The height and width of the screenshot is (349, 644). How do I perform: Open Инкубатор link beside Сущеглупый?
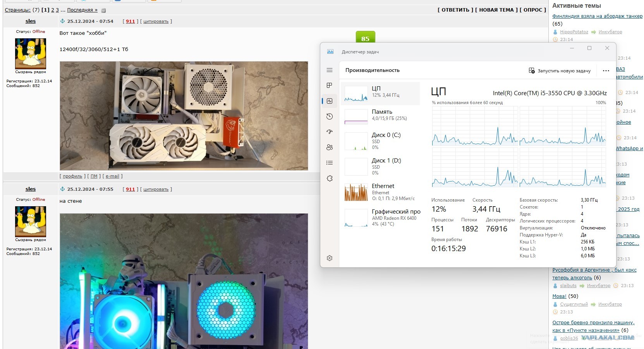[x=610, y=304]
